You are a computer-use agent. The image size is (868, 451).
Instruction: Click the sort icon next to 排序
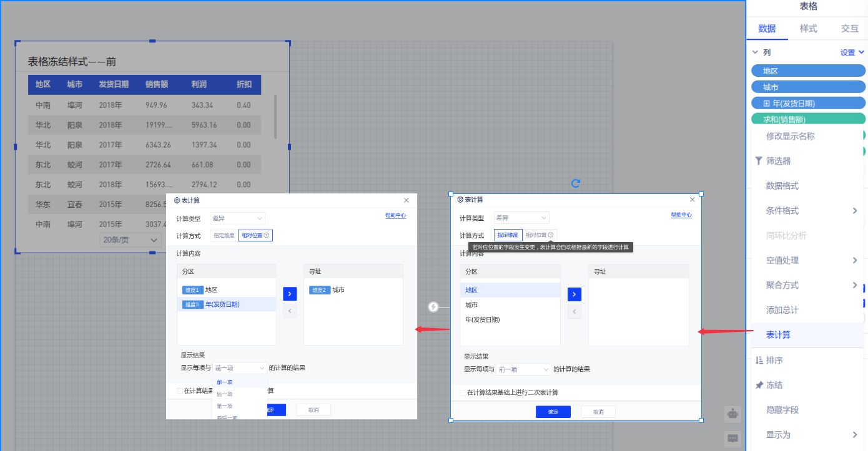(x=759, y=361)
